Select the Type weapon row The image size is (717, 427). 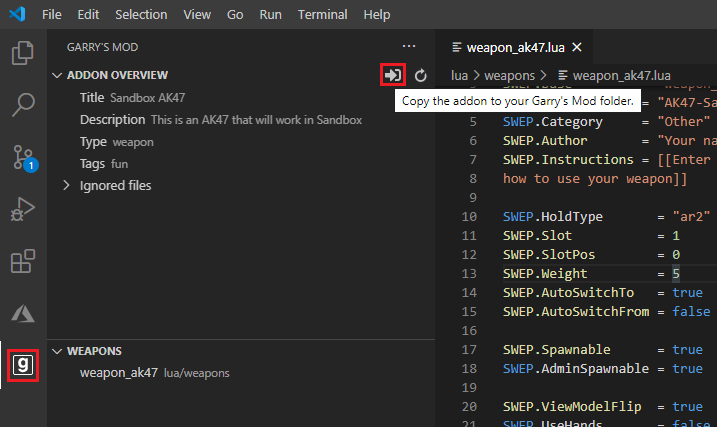(x=241, y=142)
